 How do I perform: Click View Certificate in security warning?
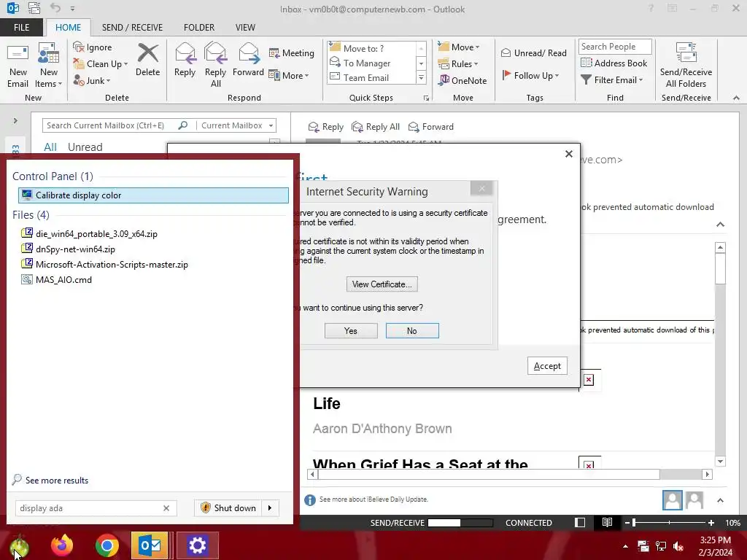[382, 284]
